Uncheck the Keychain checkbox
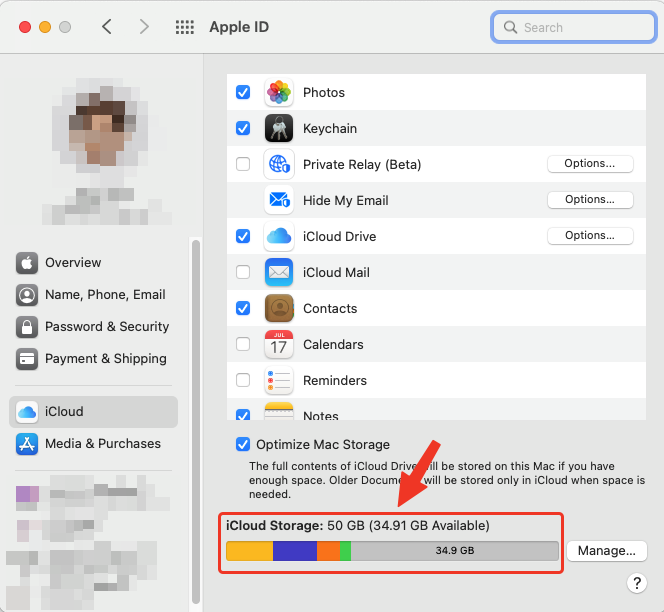The width and height of the screenshot is (664, 612). click(x=243, y=128)
